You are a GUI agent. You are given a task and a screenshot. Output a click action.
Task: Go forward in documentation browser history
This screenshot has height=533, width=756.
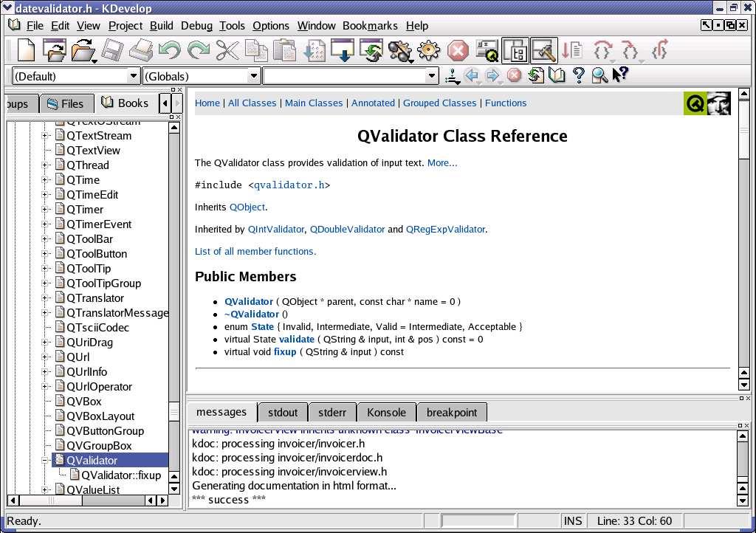[492, 75]
